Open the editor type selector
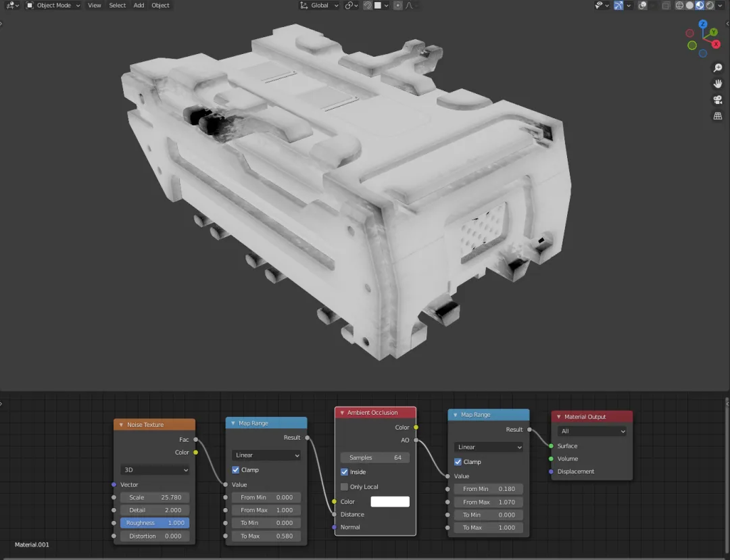730x560 pixels. (x=11, y=5)
